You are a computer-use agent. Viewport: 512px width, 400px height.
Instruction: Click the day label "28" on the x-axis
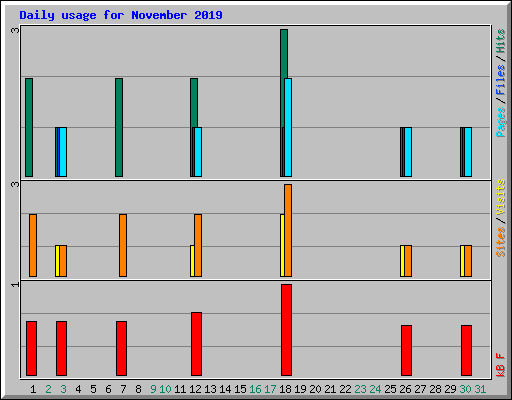click(x=435, y=389)
